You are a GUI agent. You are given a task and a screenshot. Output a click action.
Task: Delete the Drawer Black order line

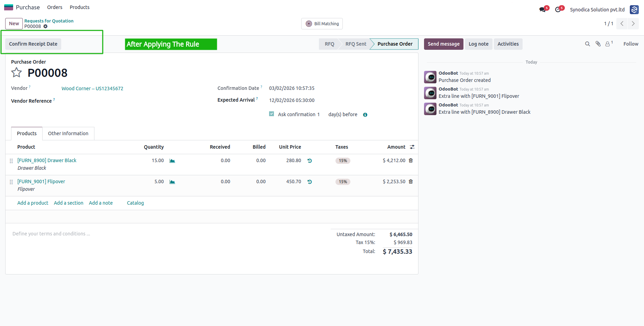[x=411, y=160]
